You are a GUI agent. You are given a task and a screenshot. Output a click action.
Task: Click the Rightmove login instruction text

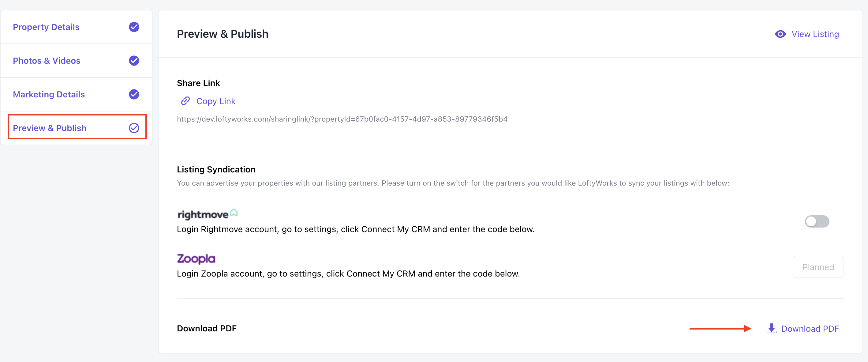coord(355,229)
